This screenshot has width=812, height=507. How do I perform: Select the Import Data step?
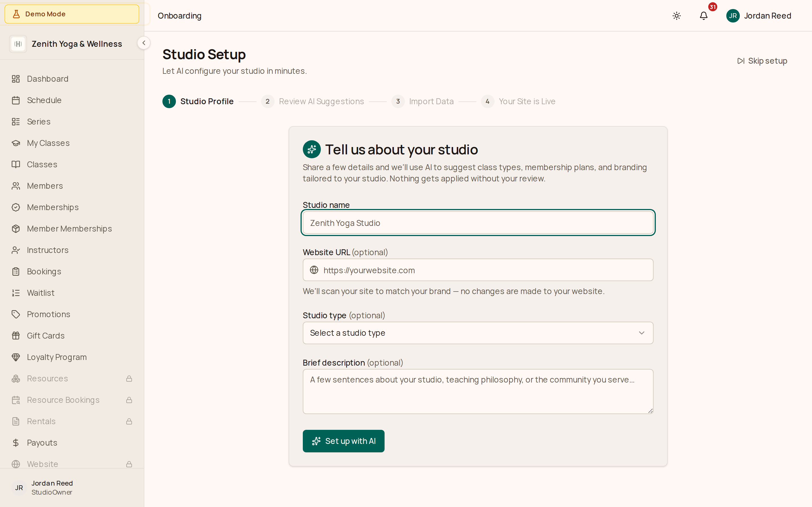(x=431, y=101)
